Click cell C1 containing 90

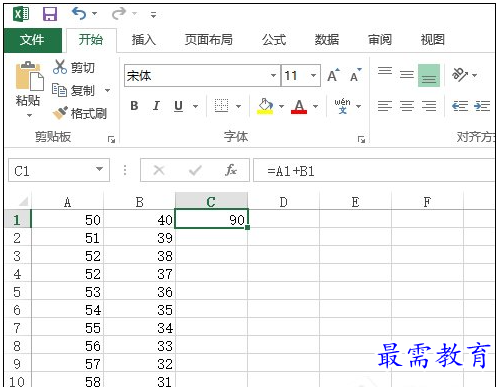click(211, 219)
